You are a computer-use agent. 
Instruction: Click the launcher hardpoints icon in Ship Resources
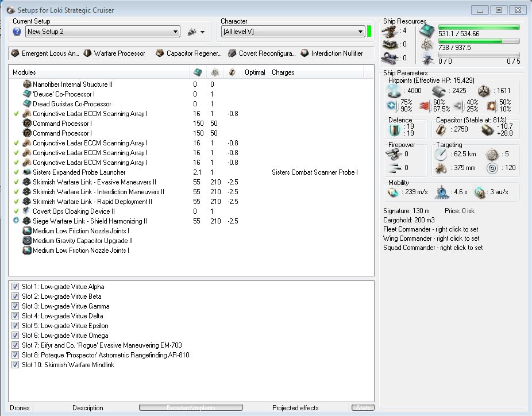click(390, 44)
